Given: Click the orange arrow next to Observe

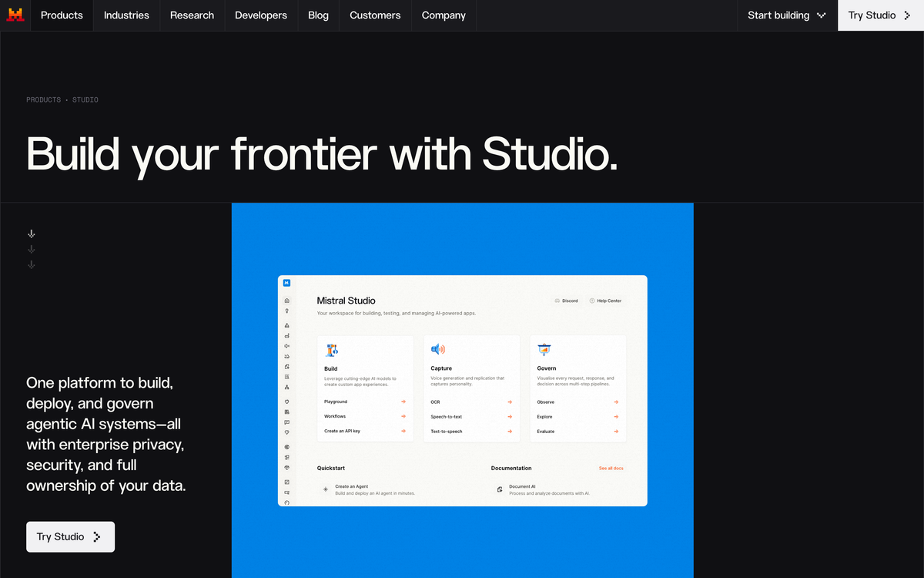Looking at the screenshot, I should click(x=616, y=402).
